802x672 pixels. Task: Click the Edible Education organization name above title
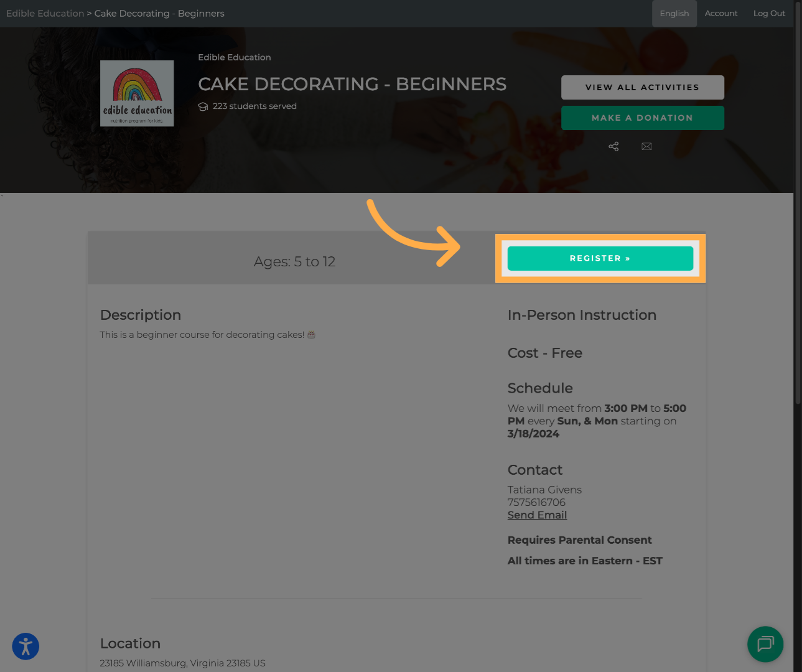pos(235,57)
